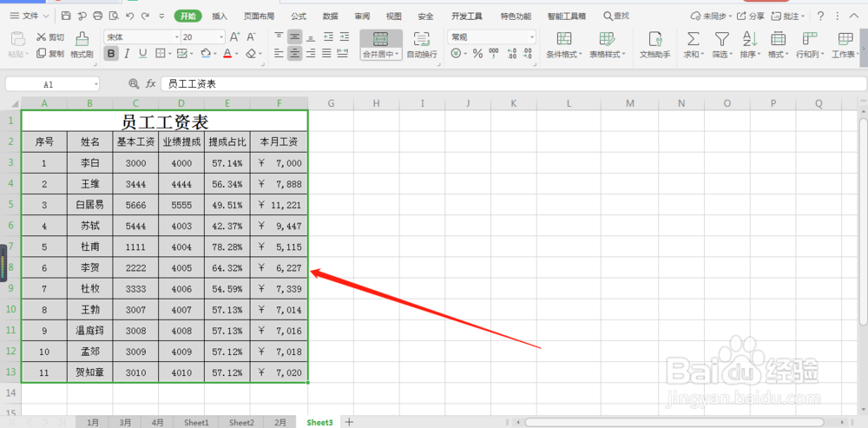
Task: Expand the Rows and Columns (行和列) dropdown
Action: click(823, 55)
